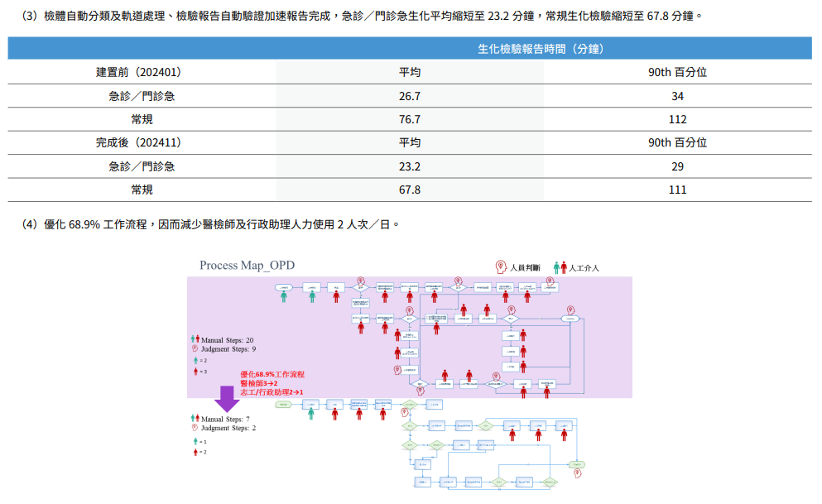
Task: Click the red '優化68.9%工作流程' annotation
Action: (272, 374)
